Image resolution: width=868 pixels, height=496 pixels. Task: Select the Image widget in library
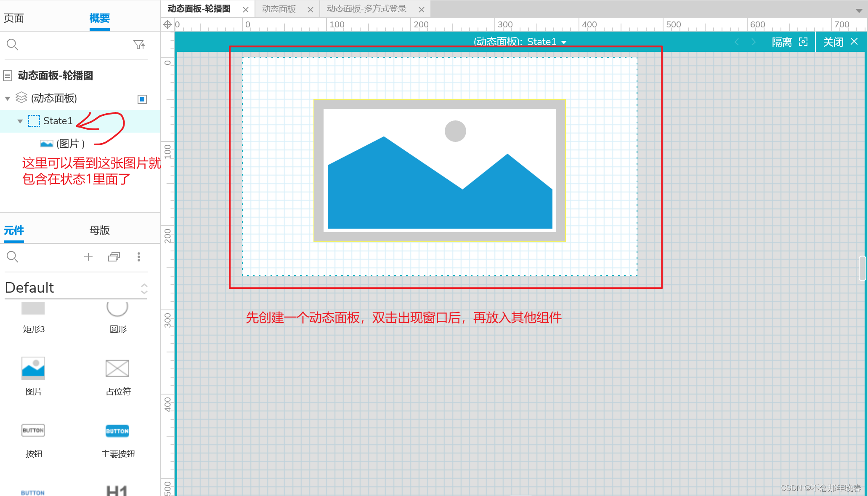tap(33, 368)
